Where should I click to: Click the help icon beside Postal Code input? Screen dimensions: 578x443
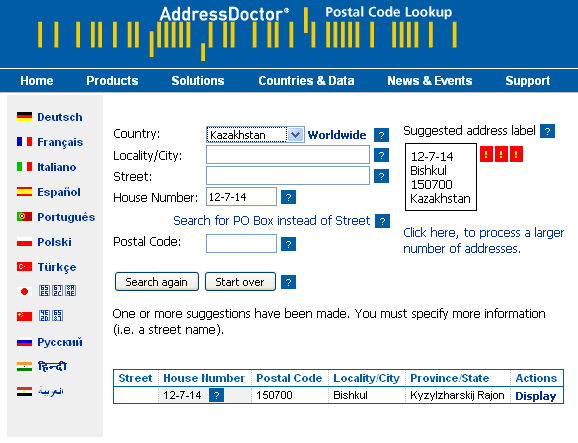[288, 244]
